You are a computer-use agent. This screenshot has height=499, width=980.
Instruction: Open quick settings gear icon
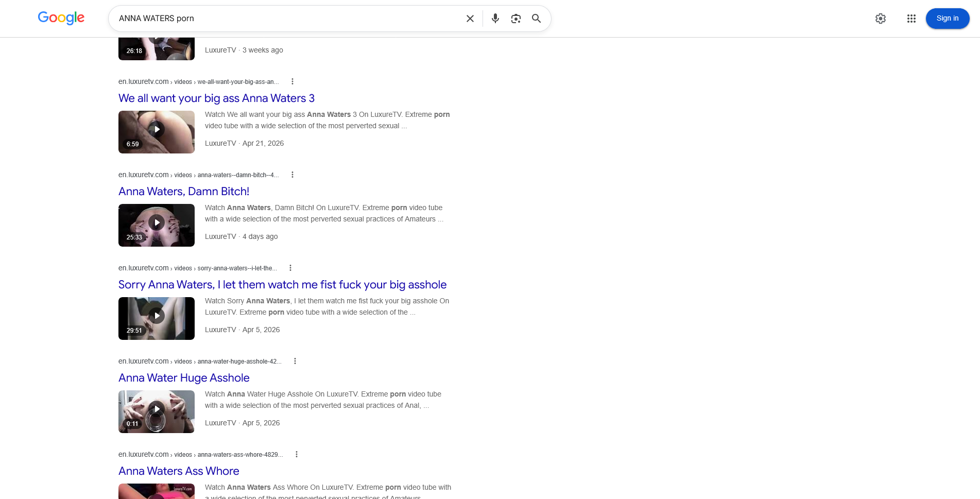point(881,19)
